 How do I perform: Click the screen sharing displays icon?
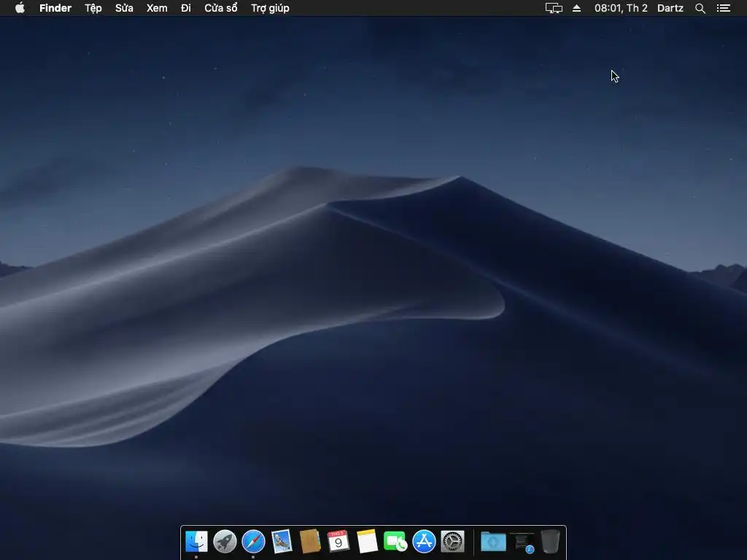[x=554, y=8]
